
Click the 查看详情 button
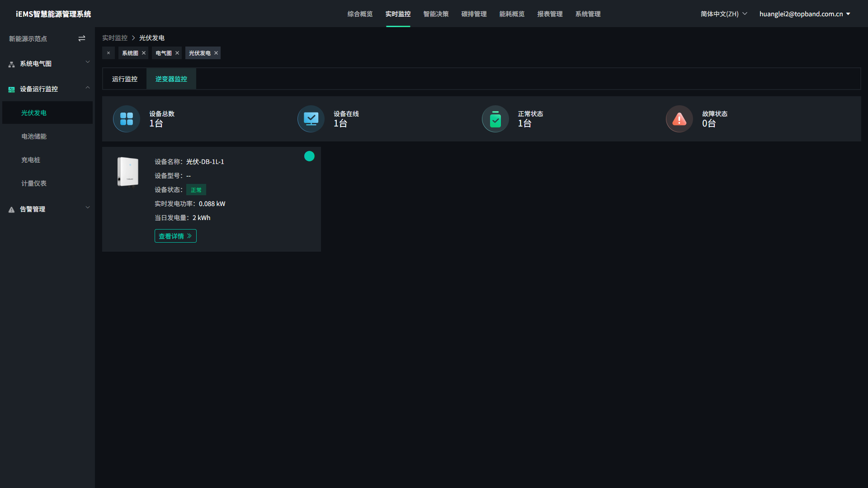point(175,236)
